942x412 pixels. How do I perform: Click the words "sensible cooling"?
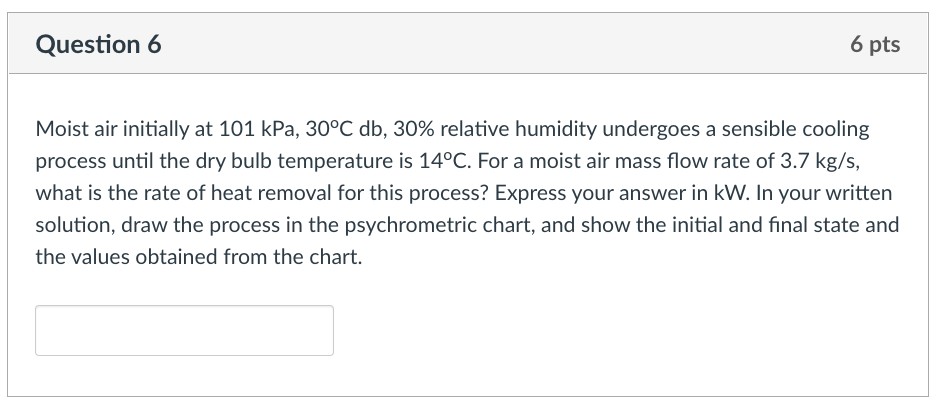click(795, 129)
